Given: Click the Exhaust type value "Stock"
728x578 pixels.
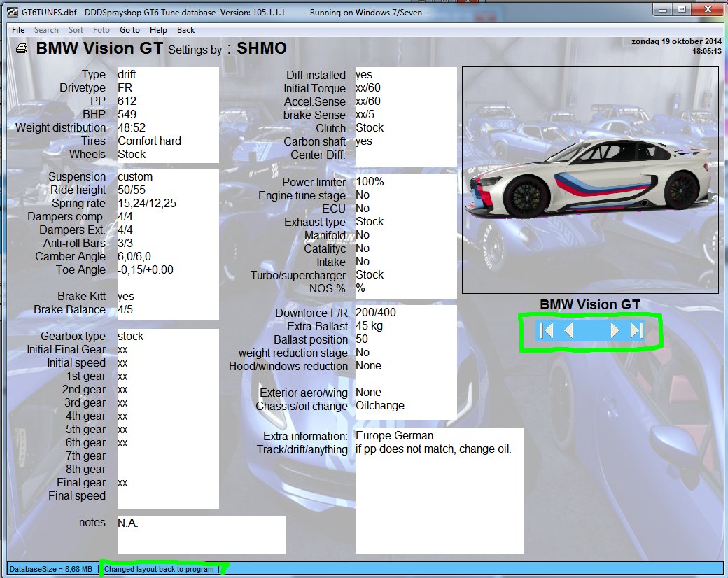Looking at the screenshot, I should point(370,221).
